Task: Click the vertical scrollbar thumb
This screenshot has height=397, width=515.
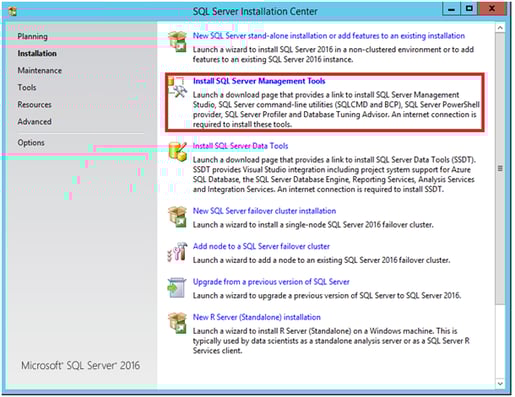Action: click(x=500, y=168)
